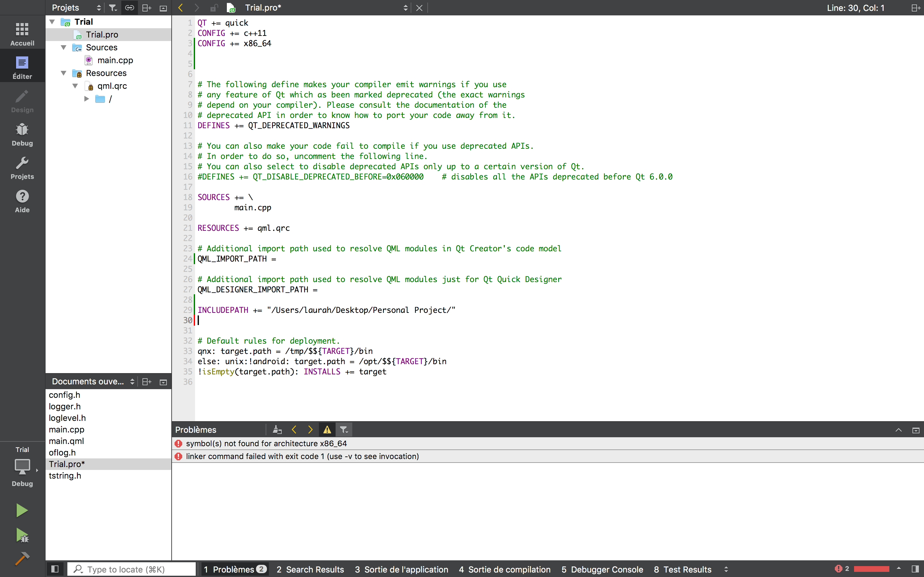Toggle the left sidebar visibility button

tap(55, 569)
